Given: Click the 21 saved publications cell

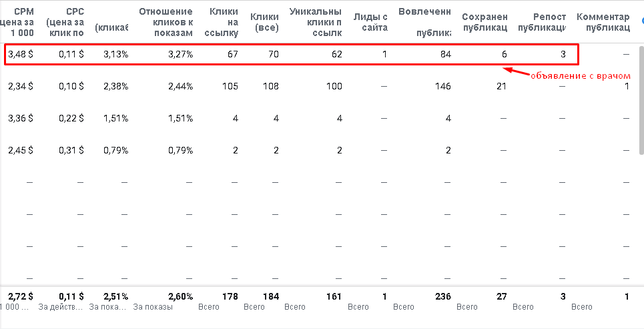Looking at the screenshot, I should click(x=501, y=86).
